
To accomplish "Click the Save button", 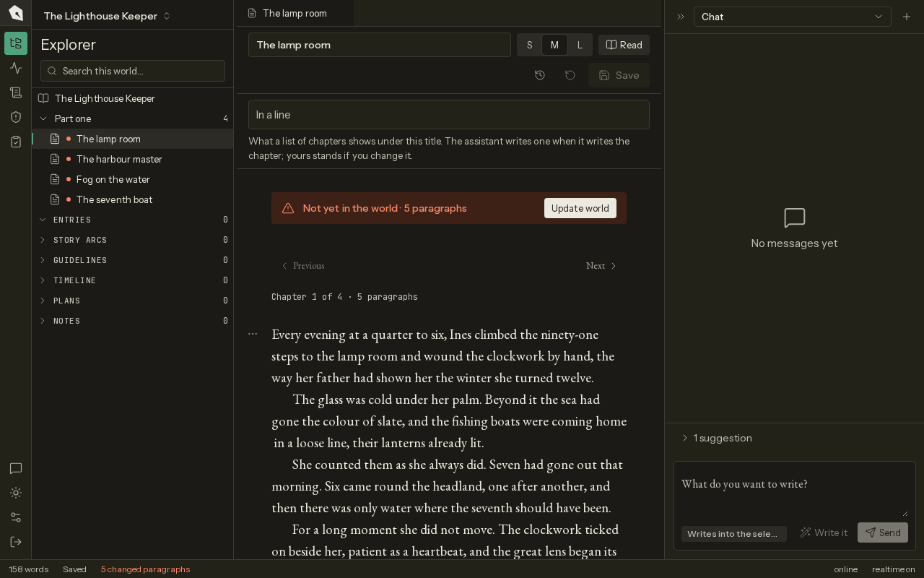I will coord(619,75).
